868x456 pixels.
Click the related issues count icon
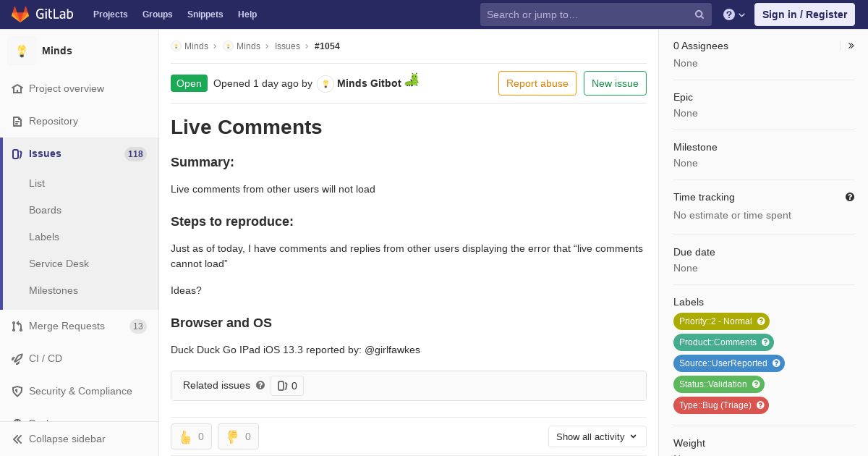tap(282, 386)
